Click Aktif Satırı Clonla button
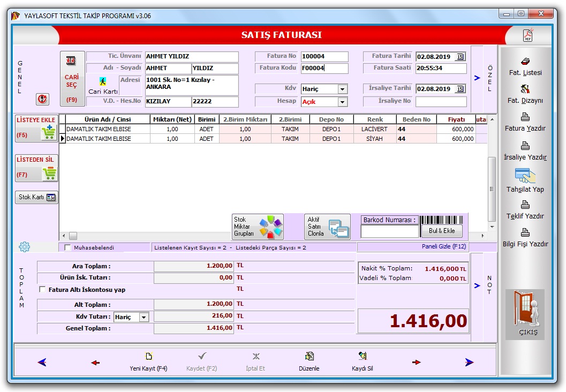 [327, 227]
